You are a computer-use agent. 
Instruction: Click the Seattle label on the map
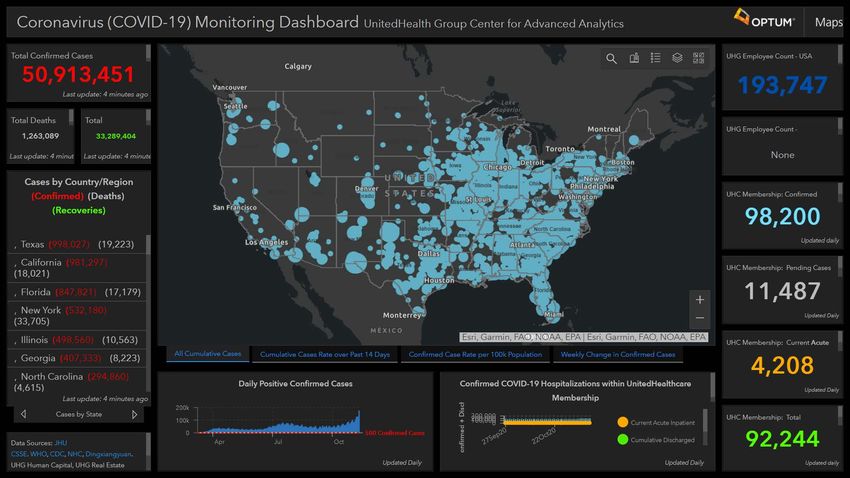236,106
